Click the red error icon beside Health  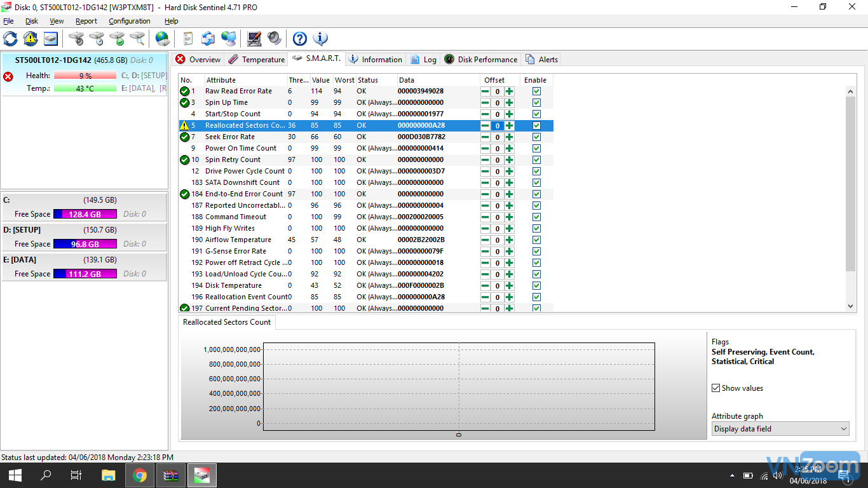[x=8, y=76]
